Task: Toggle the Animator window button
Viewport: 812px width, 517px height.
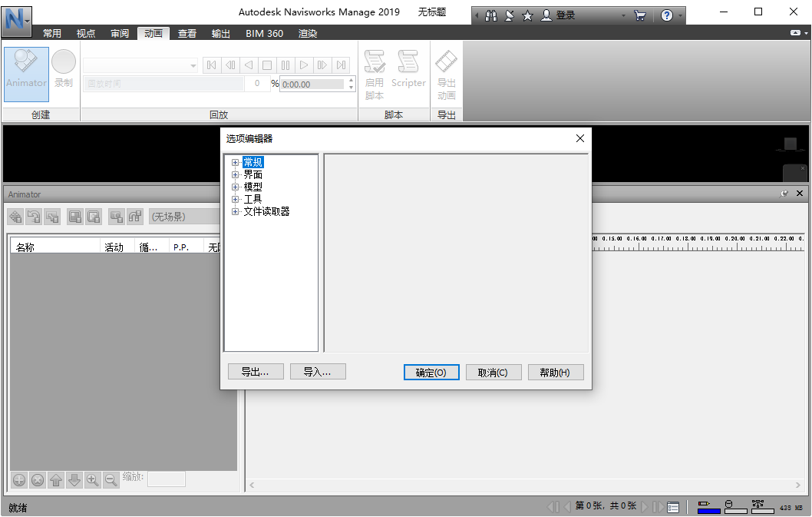Action: 26,75
